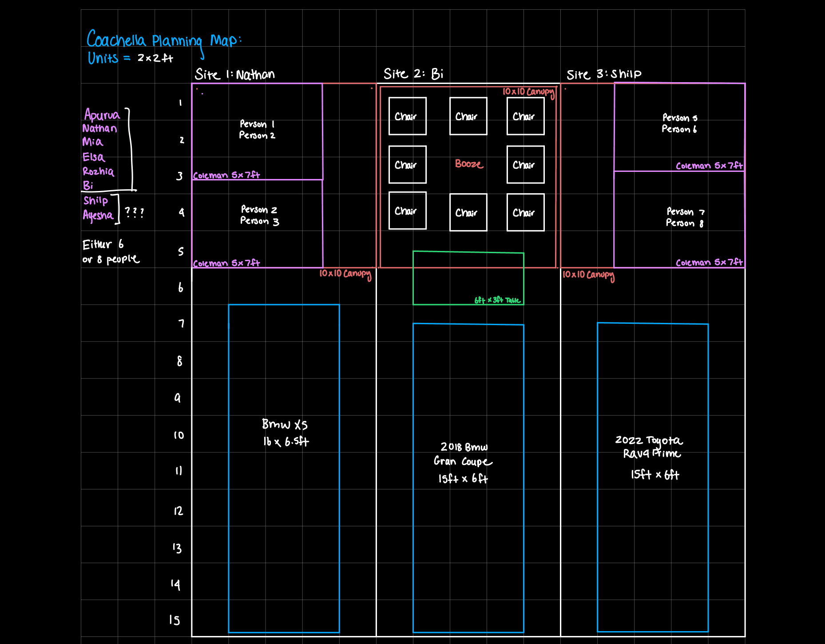Click row number 12 on the grid

click(x=178, y=511)
